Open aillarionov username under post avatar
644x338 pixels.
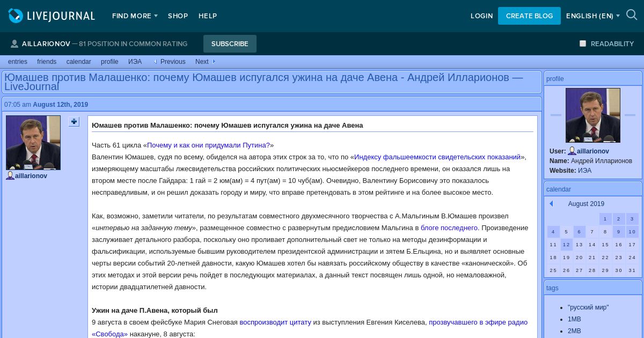point(31,176)
